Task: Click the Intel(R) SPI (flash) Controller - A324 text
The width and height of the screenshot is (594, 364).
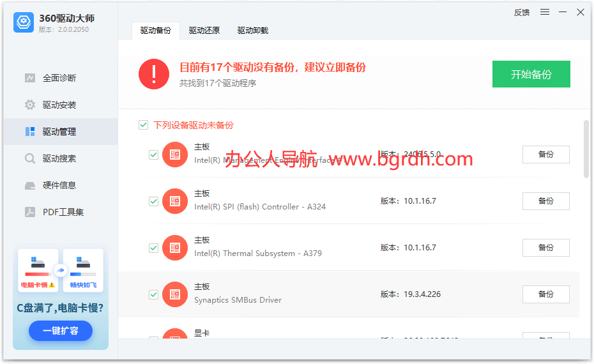Action: (x=260, y=207)
